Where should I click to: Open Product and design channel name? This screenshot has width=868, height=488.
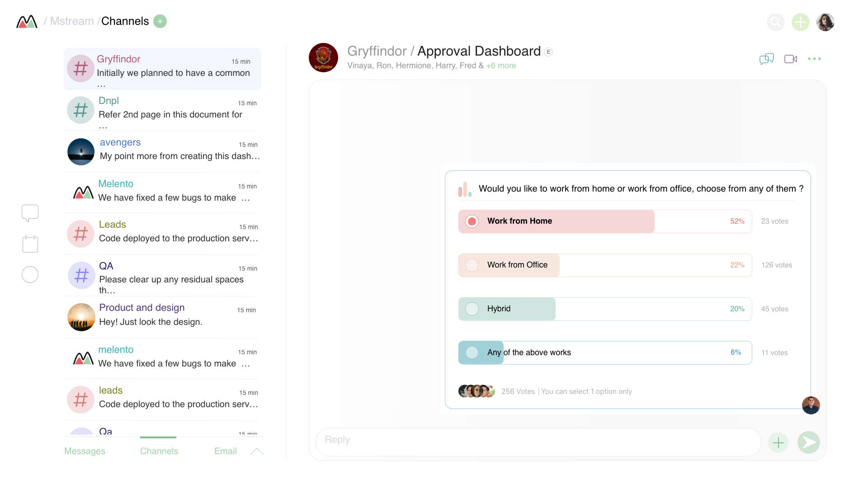[x=142, y=308]
